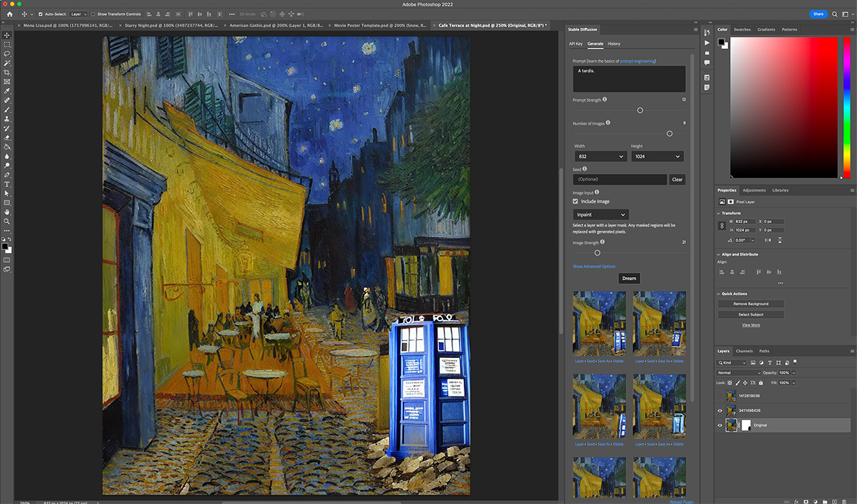Switch to the History tab
Screen dimensions: 857x504
614,43
